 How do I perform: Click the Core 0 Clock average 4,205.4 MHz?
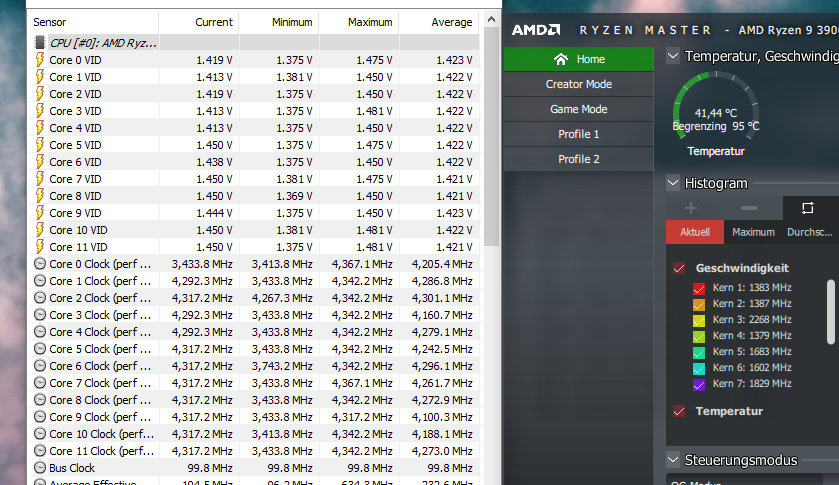point(442,263)
